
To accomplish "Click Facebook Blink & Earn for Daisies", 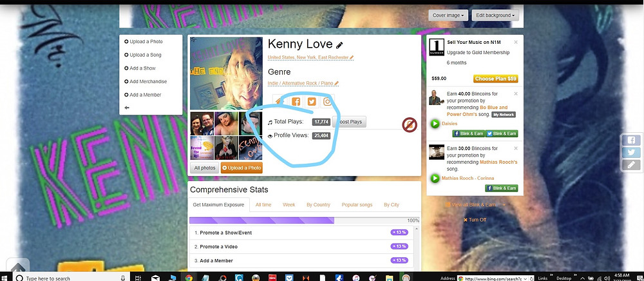I will (x=468, y=133).
